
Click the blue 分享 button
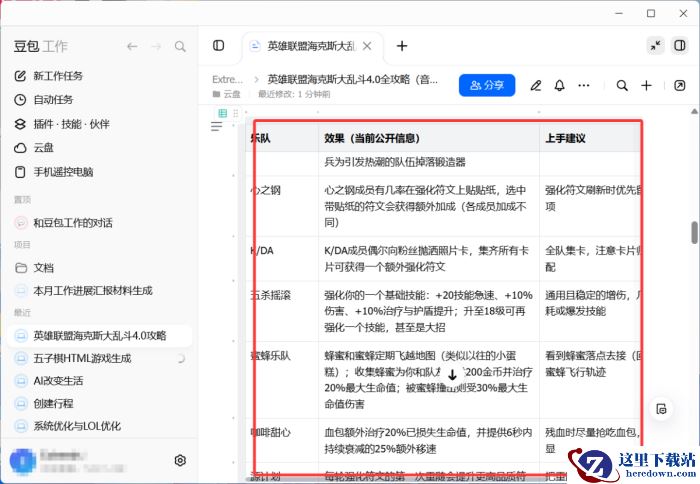point(487,85)
